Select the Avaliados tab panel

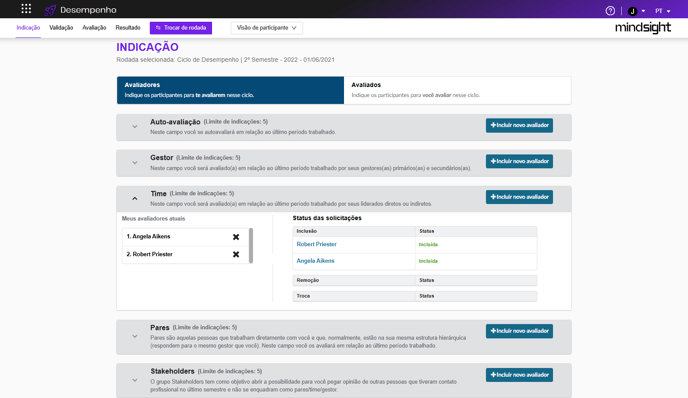tap(457, 90)
